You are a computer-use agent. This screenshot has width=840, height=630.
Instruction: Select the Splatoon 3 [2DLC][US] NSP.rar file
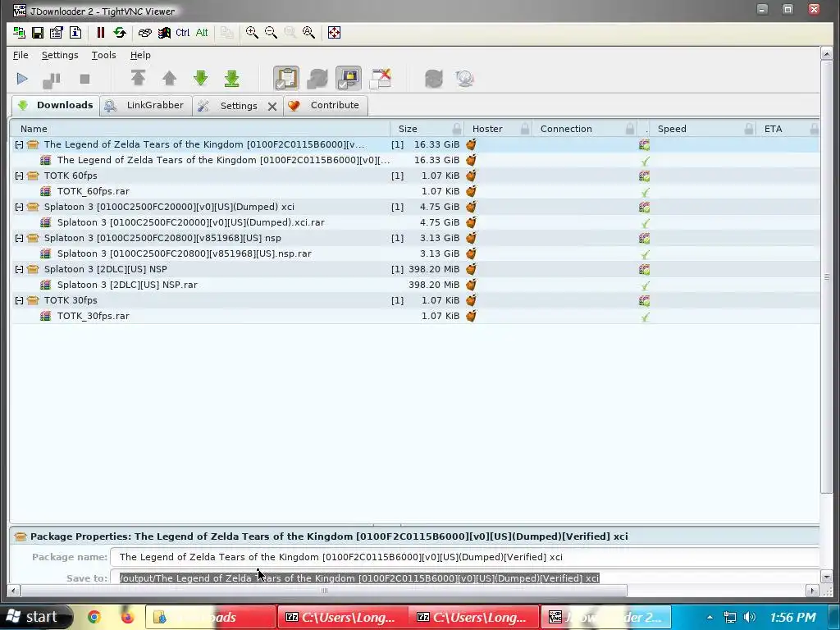point(415,285)
